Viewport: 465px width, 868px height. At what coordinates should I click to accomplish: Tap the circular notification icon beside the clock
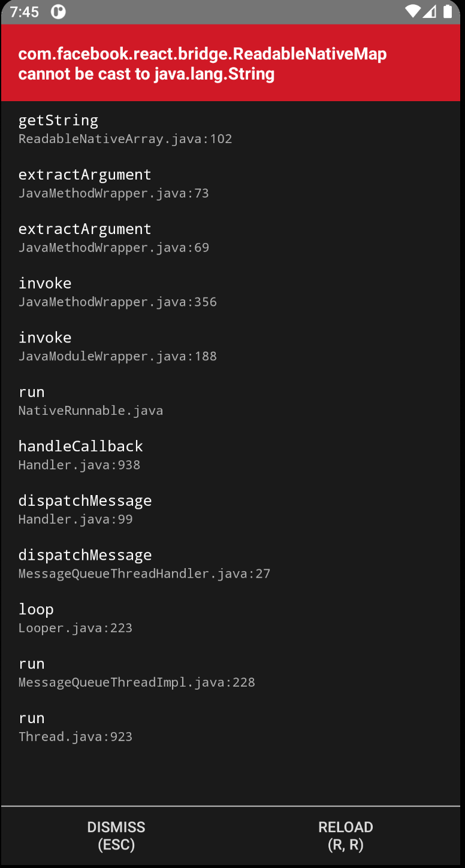pyautogui.click(x=58, y=12)
